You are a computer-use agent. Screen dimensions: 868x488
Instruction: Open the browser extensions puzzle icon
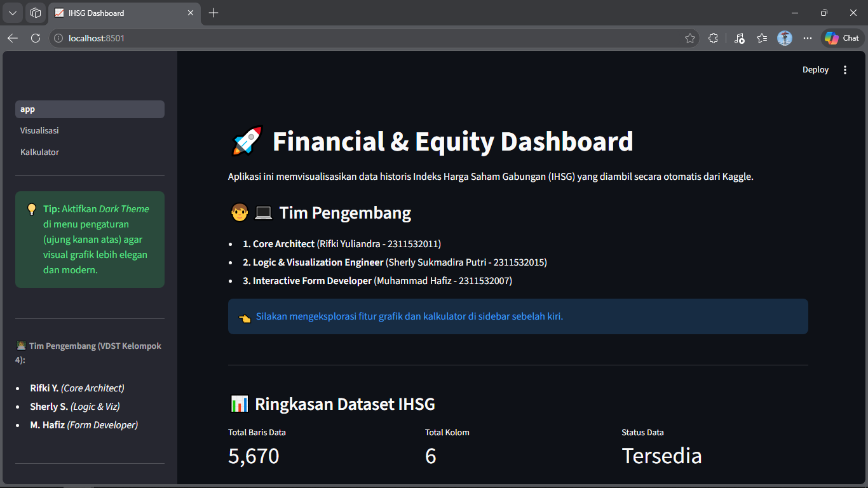(713, 38)
